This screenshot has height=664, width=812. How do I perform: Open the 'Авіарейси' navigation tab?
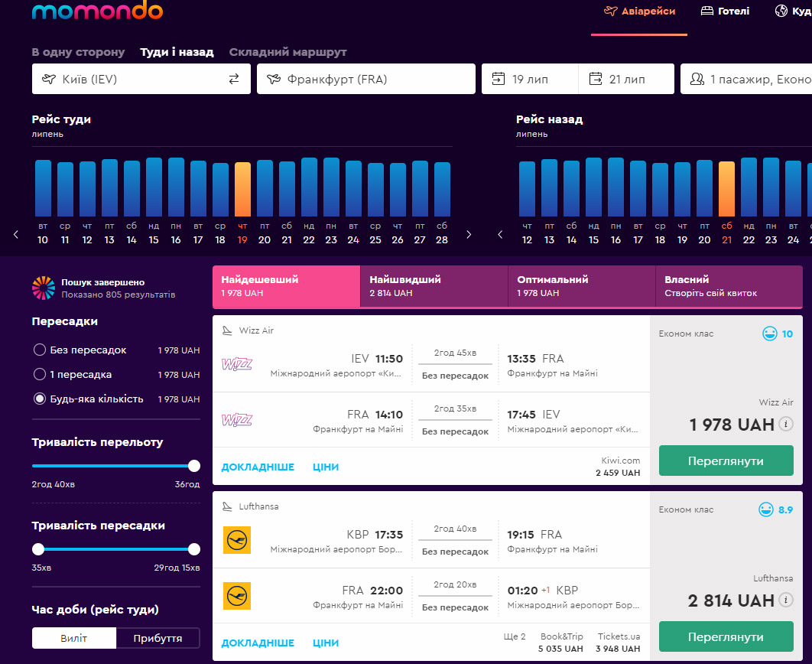click(x=639, y=11)
